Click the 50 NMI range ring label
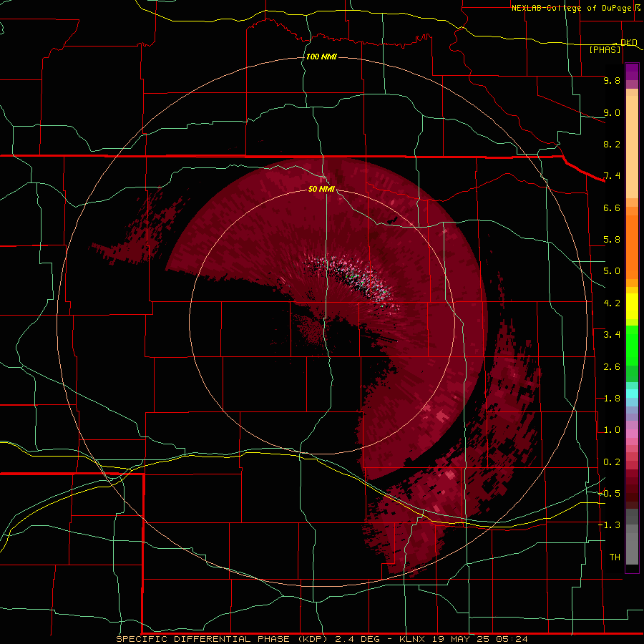The height and width of the screenshot is (644, 644). pos(321,189)
